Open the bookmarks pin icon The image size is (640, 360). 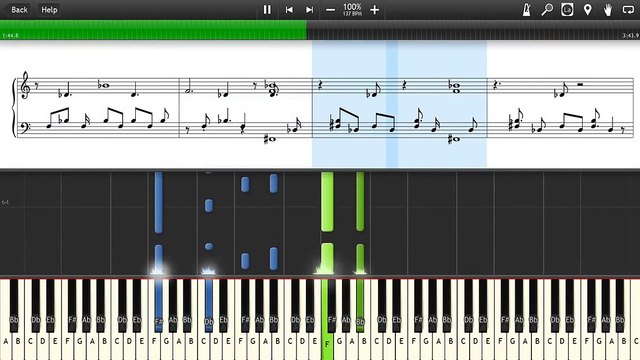coord(587,10)
